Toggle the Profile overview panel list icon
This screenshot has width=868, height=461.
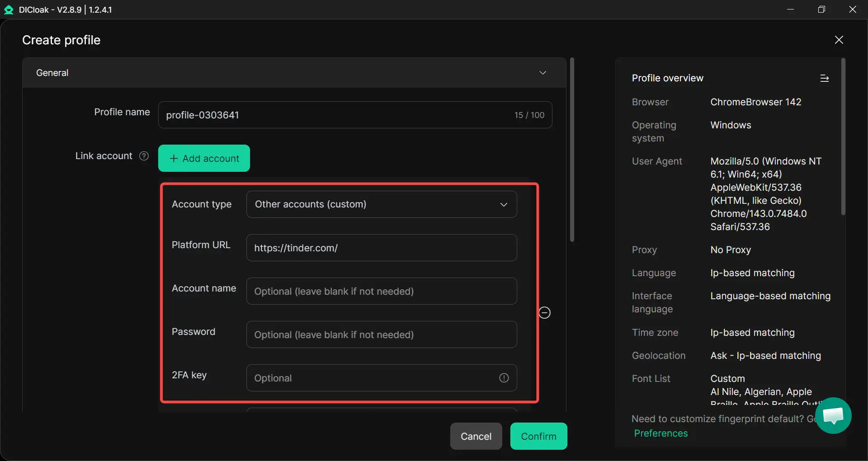point(824,78)
